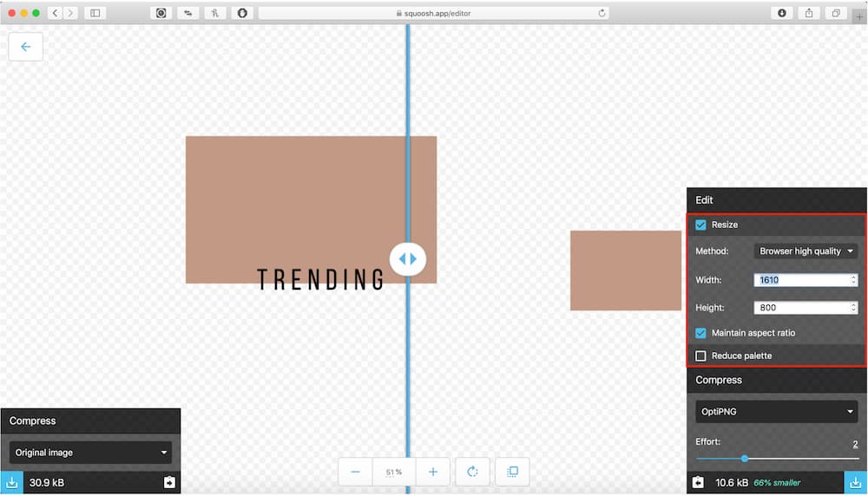Click the 66% smaller text
868x496 pixels.
click(x=777, y=483)
